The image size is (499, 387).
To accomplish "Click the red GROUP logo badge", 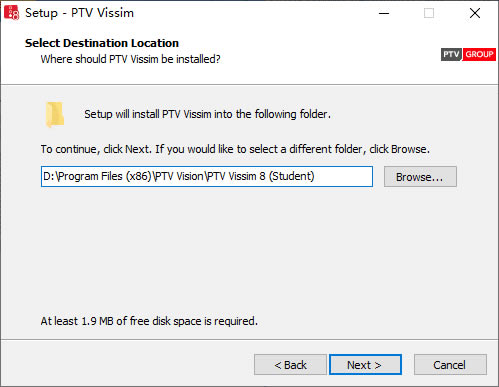I will tap(479, 54).
